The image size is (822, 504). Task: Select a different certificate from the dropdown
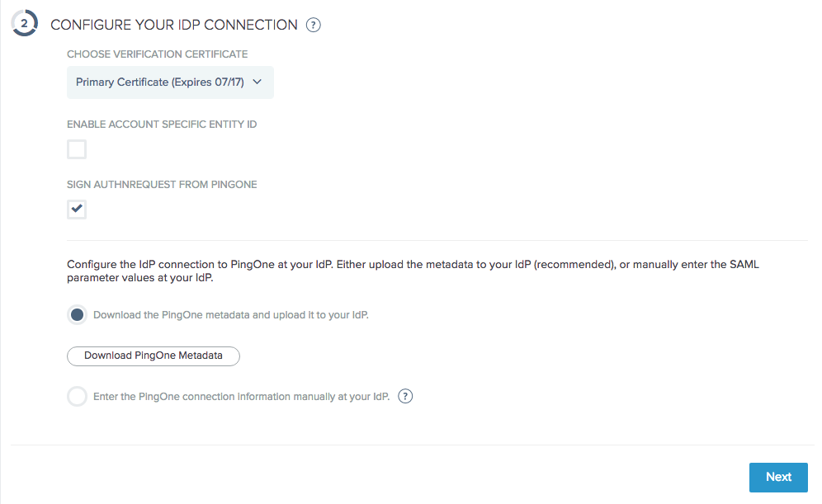point(170,82)
